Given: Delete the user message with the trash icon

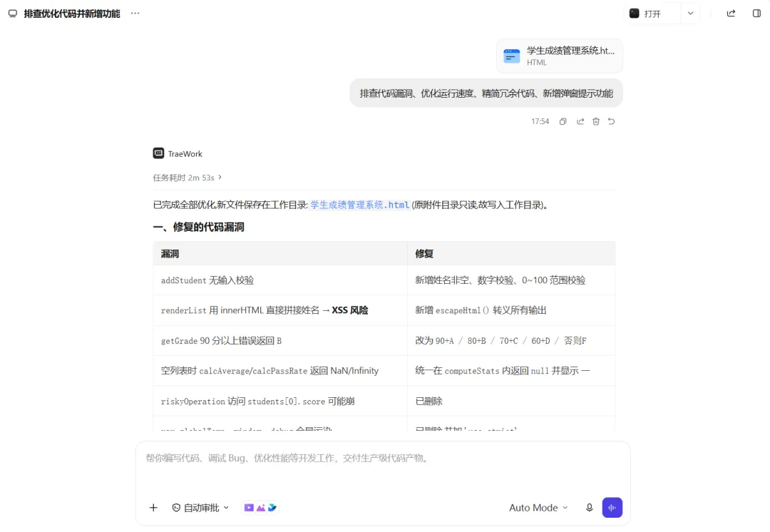Looking at the screenshot, I should coord(595,121).
